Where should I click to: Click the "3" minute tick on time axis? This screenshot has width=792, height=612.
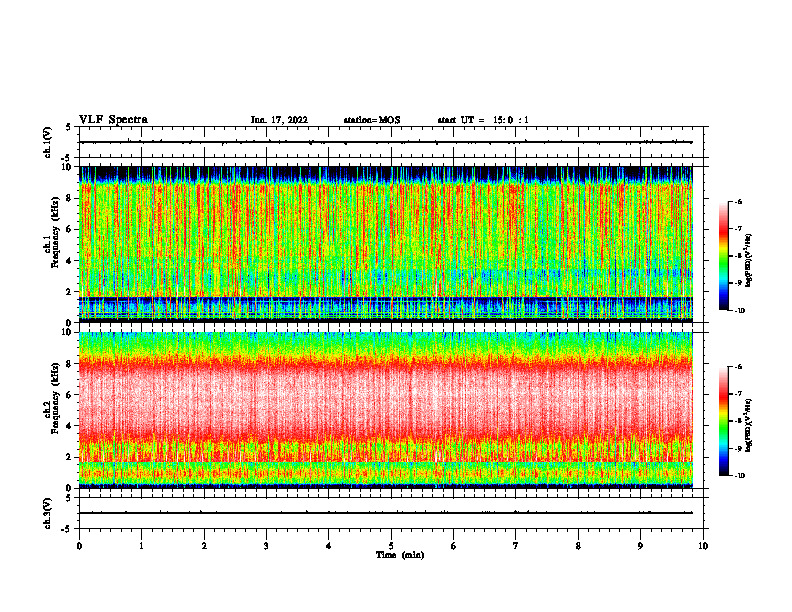click(x=266, y=546)
